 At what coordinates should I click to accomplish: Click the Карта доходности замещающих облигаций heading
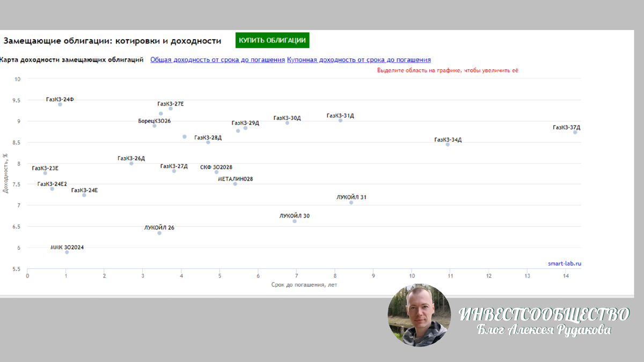tap(71, 60)
